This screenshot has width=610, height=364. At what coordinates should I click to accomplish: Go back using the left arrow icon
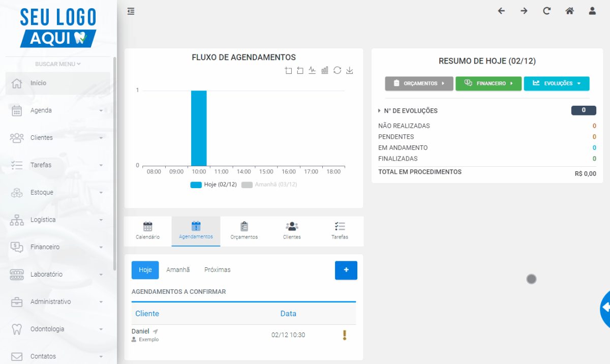pos(501,11)
